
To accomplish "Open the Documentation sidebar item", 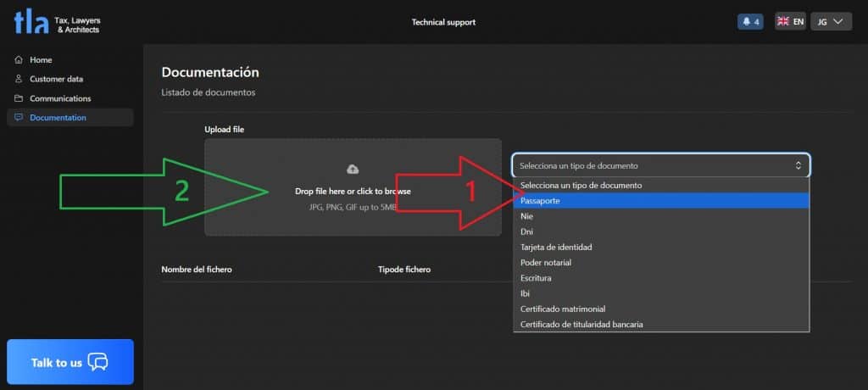I will [58, 118].
